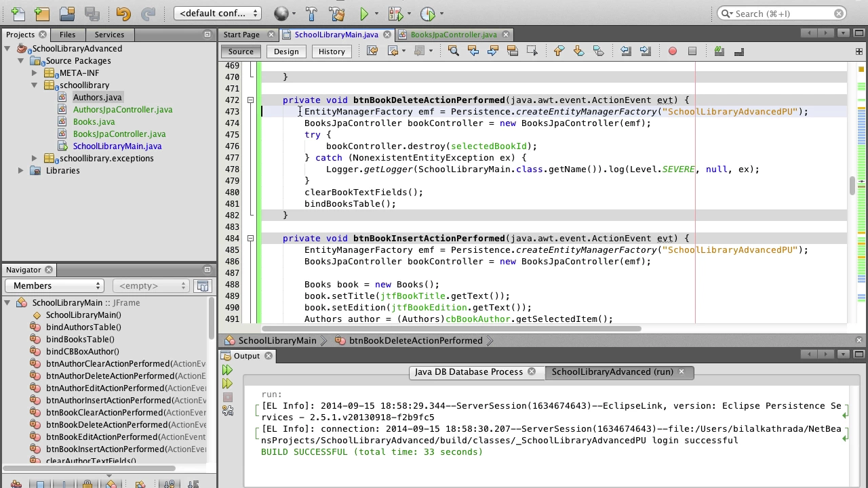Image resolution: width=868 pixels, height=488 pixels.
Task: Click the globe browser icon in toolbar
Action: pyautogui.click(x=281, y=14)
